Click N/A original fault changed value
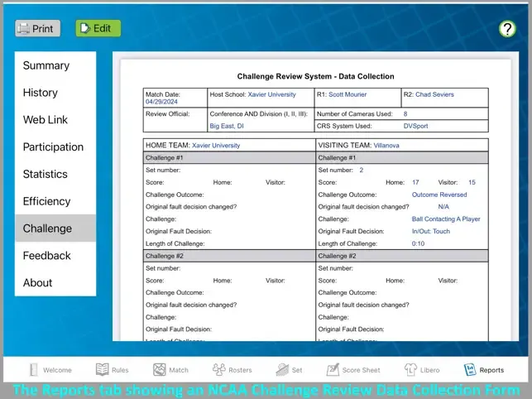This screenshot has height=399, width=532. (x=443, y=207)
